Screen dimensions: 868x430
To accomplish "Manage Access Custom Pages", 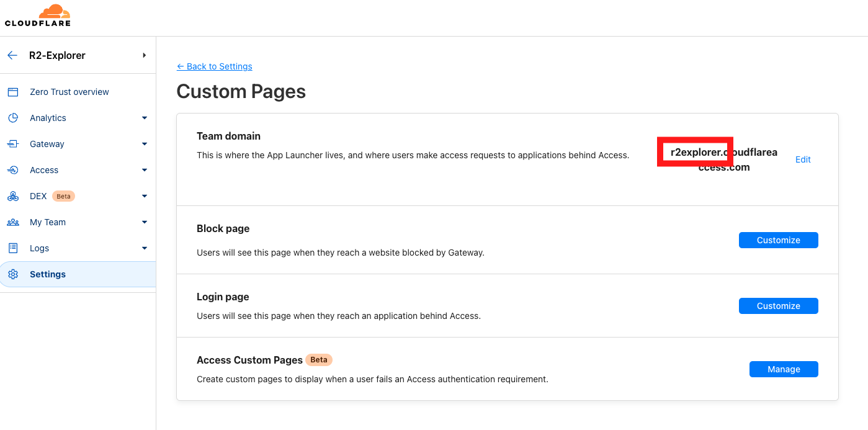I will [784, 369].
